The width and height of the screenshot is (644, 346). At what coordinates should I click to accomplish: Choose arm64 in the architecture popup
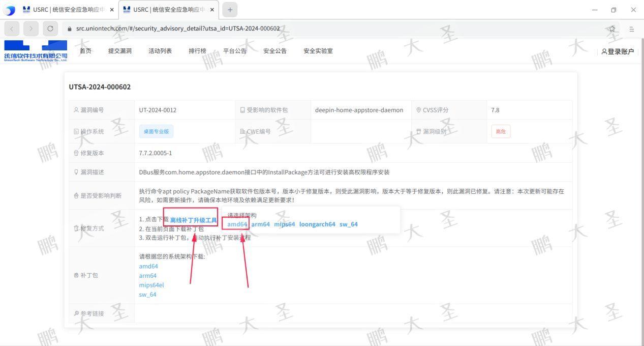point(260,224)
